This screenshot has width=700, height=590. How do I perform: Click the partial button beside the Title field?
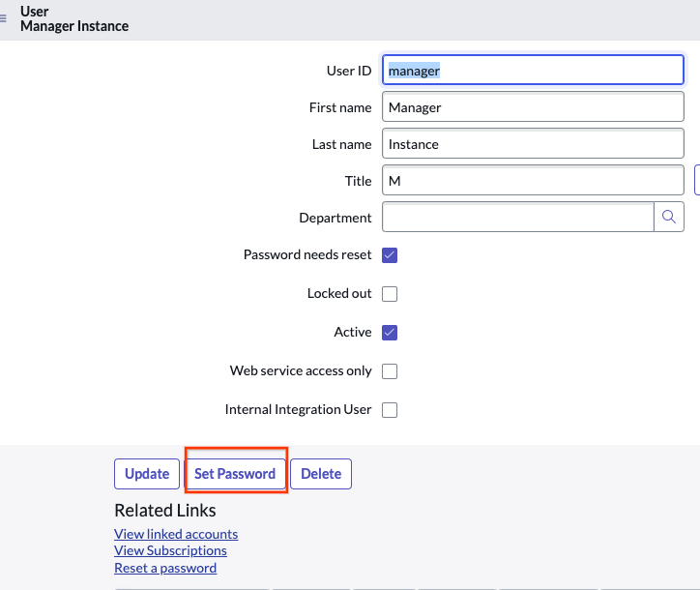tap(696, 181)
